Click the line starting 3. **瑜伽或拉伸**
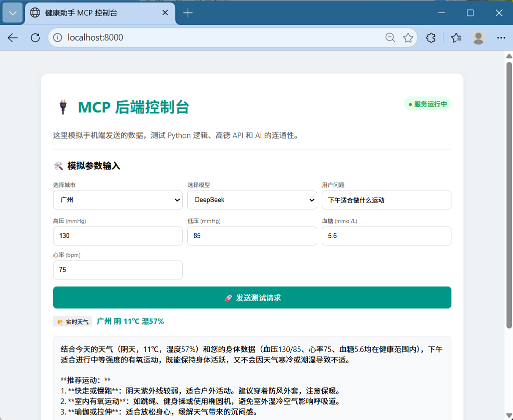 click(x=159, y=412)
